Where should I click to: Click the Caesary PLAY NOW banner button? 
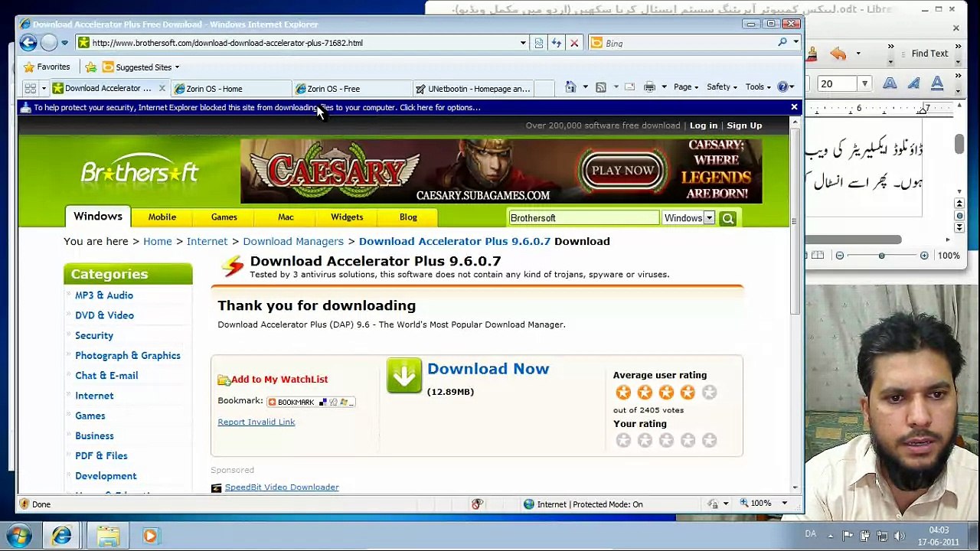[x=623, y=171]
